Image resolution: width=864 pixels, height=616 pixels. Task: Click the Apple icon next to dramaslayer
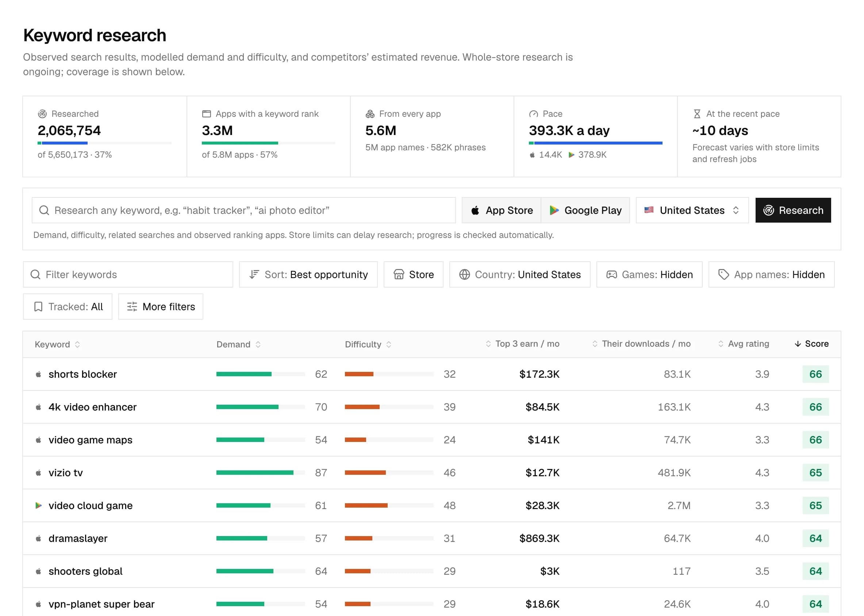pos(38,539)
